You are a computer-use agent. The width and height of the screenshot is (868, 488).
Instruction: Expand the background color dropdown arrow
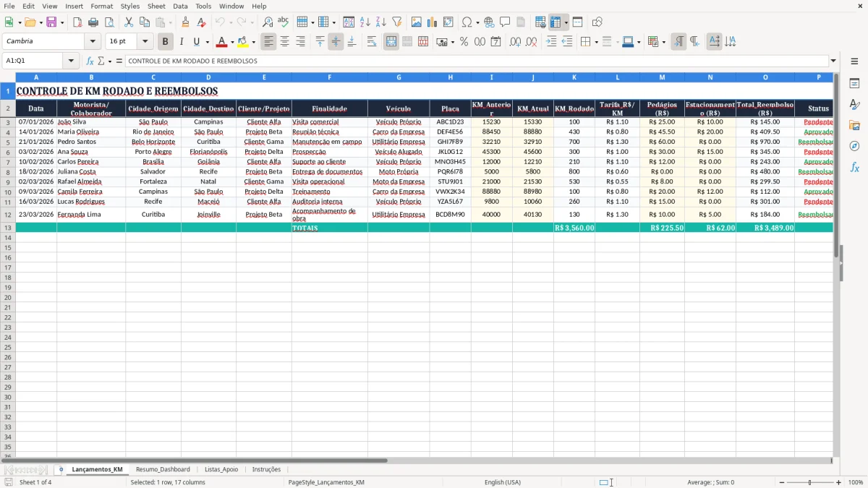[x=253, y=42]
